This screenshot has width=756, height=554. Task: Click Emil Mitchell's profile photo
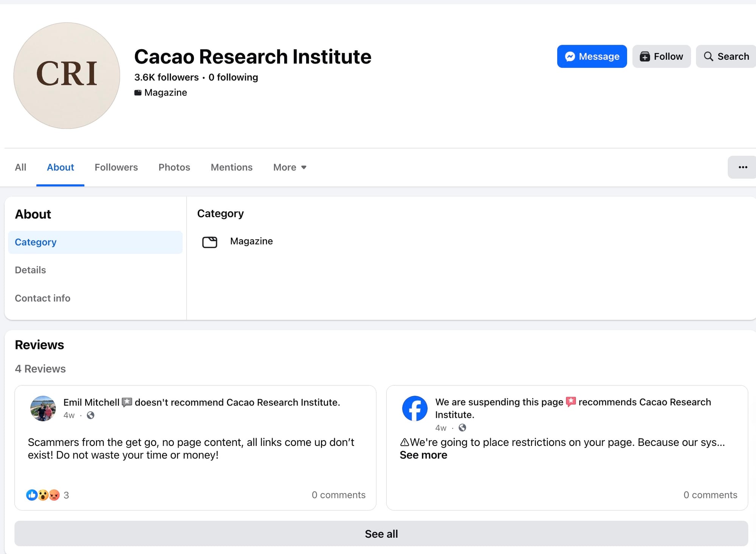(x=43, y=409)
